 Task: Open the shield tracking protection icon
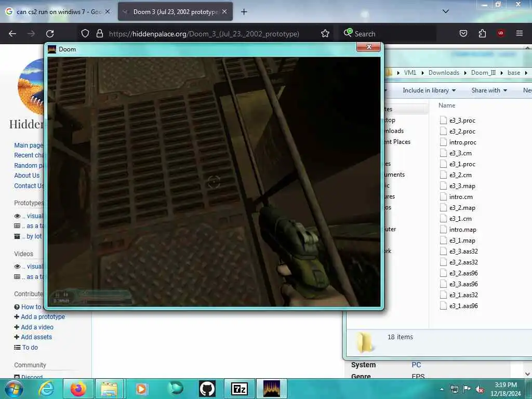[85, 34]
